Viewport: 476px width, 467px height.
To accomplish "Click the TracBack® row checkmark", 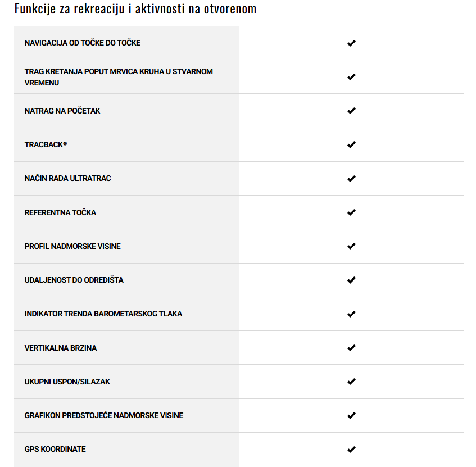I will (351, 144).
